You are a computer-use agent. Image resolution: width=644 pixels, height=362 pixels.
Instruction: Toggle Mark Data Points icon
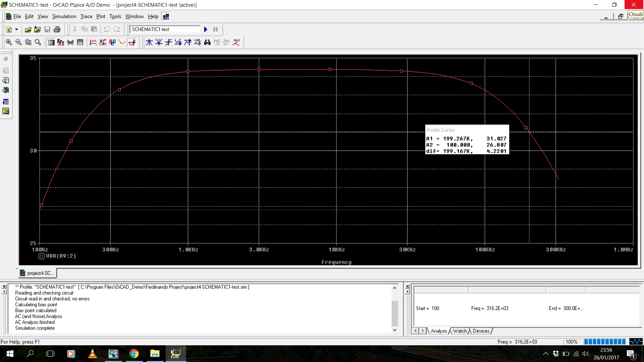[x=122, y=42]
